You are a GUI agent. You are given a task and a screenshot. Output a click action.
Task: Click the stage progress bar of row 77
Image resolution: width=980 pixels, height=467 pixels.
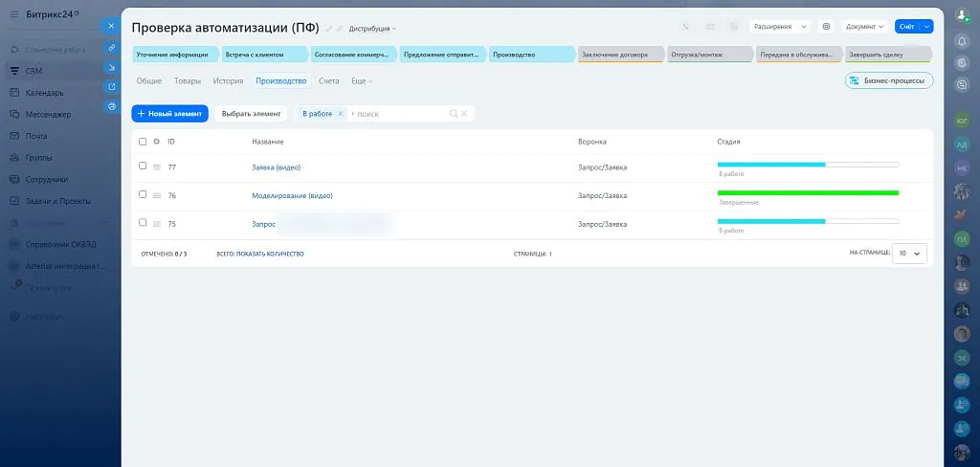[x=808, y=165]
